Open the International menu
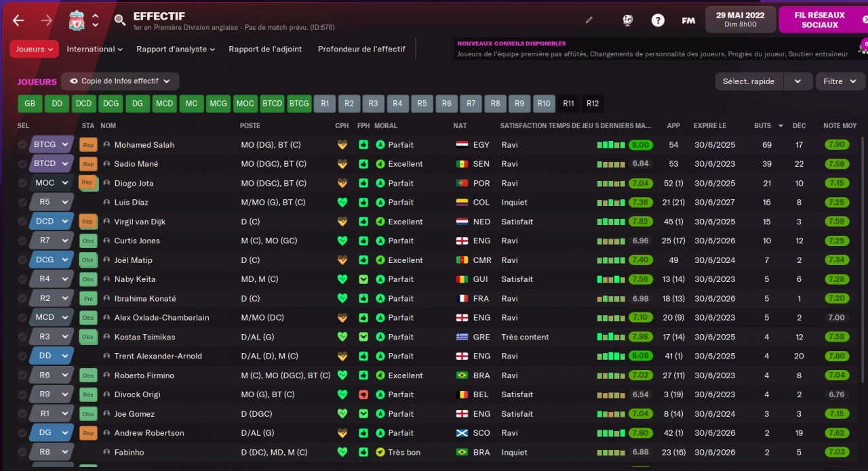Screen dimensions: 868x471 pos(95,49)
